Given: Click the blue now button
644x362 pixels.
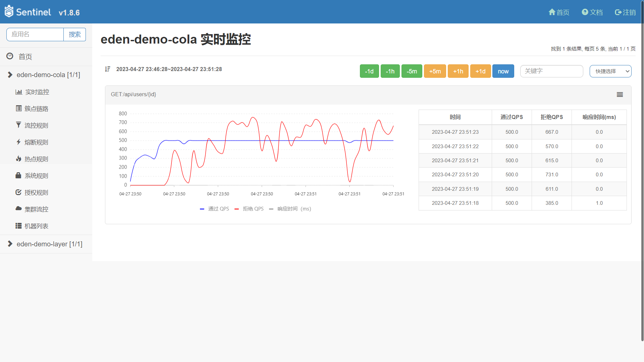Looking at the screenshot, I should click(x=503, y=71).
